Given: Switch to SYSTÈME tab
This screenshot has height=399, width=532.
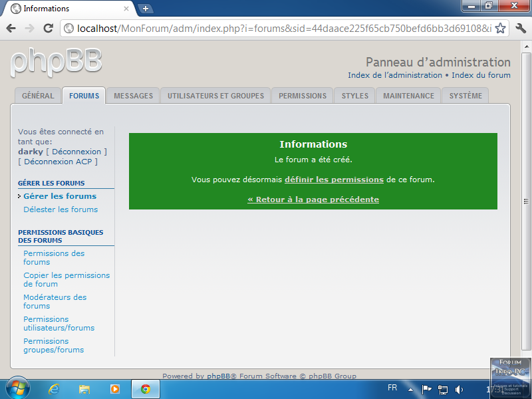Looking at the screenshot, I should point(465,96).
